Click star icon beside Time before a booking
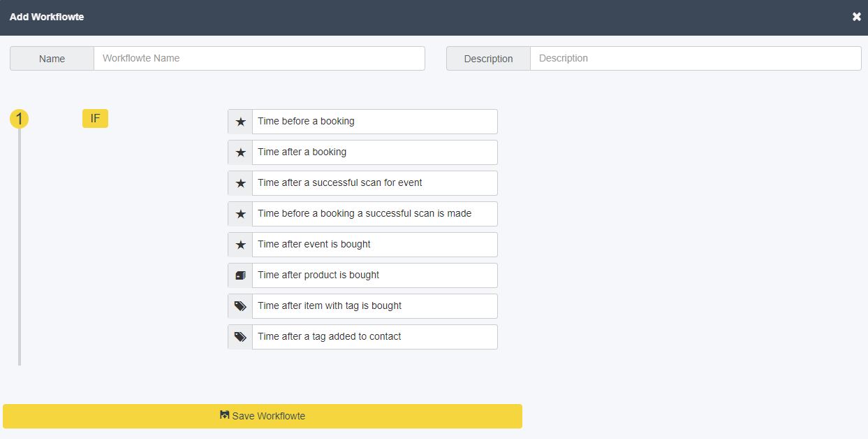The image size is (868, 439). click(240, 122)
